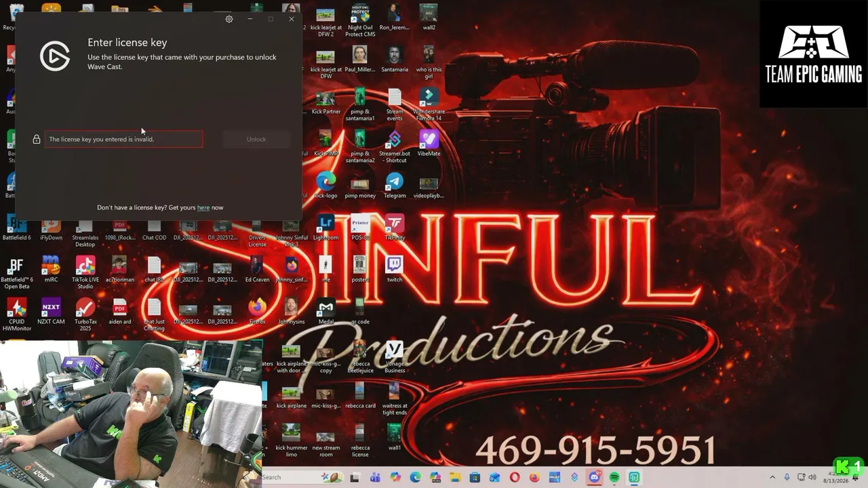Close the license key window

[292, 19]
